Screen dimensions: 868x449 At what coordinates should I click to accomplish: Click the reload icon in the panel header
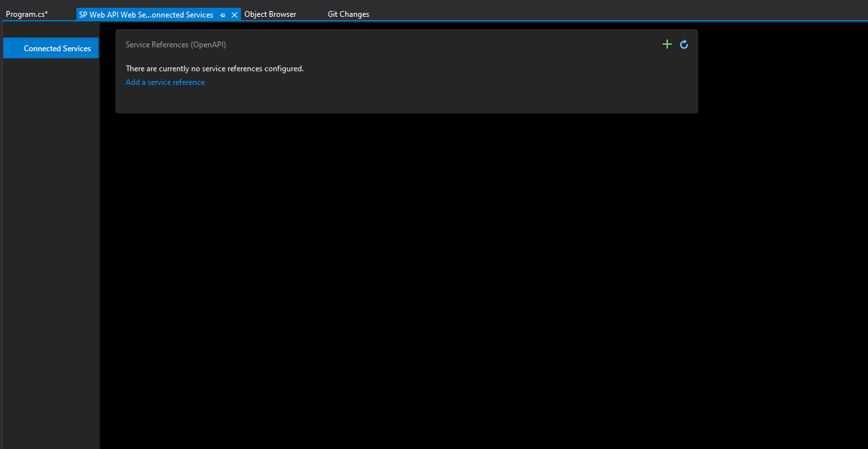pos(684,44)
